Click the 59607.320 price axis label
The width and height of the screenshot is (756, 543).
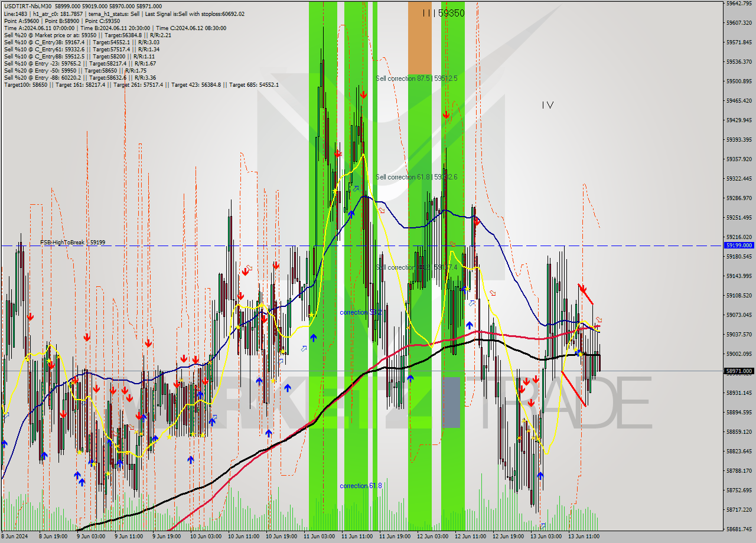pos(739,22)
